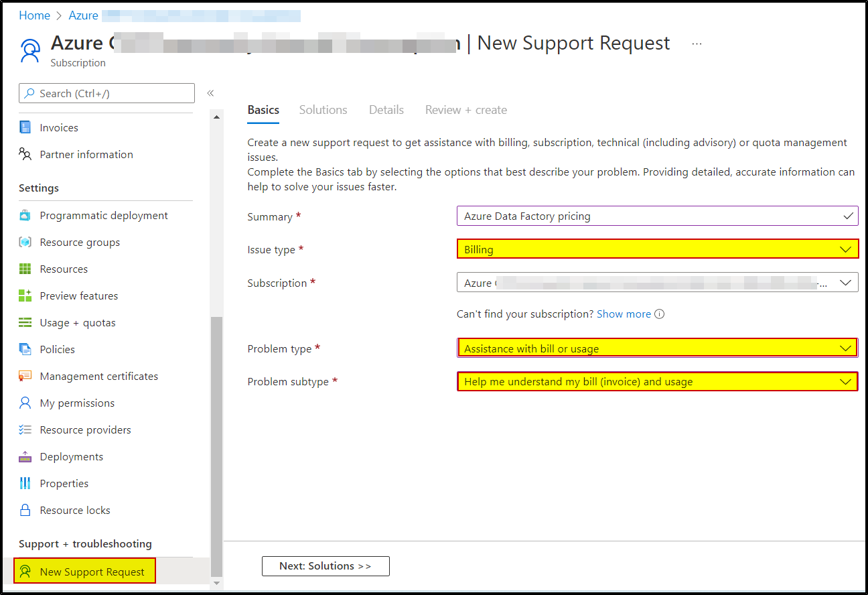Click the Resource locks padlock icon
The width and height of the screenshot is (868, 595).
25,510
